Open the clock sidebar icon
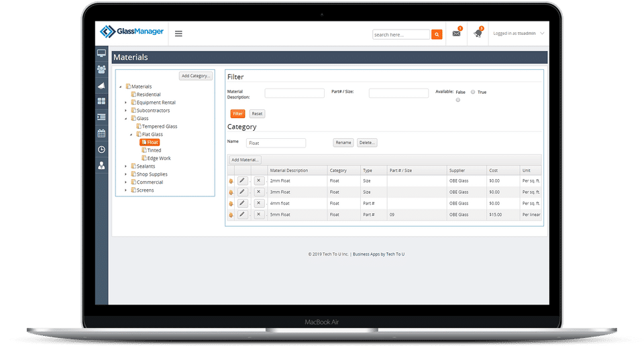 [x=101, y=150]
